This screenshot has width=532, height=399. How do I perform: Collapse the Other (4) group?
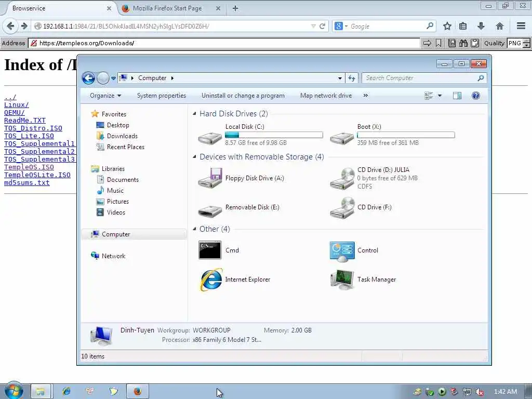(x=194, y=229)
